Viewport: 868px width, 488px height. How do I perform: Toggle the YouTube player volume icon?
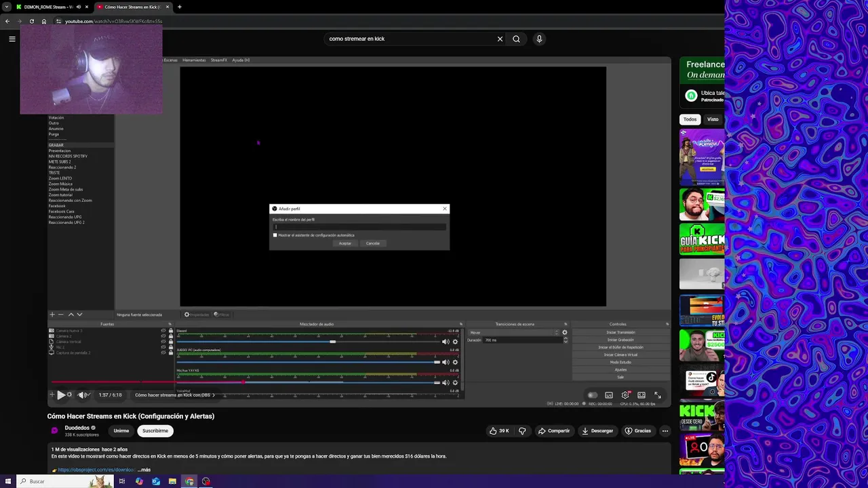pyautogui.click(x=81, y=394)
